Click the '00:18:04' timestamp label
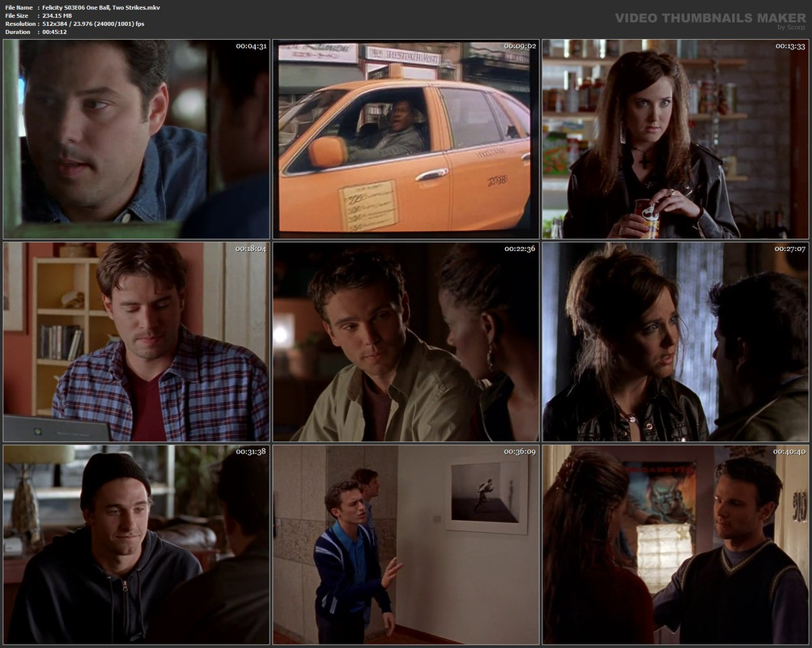 (251, 249)
